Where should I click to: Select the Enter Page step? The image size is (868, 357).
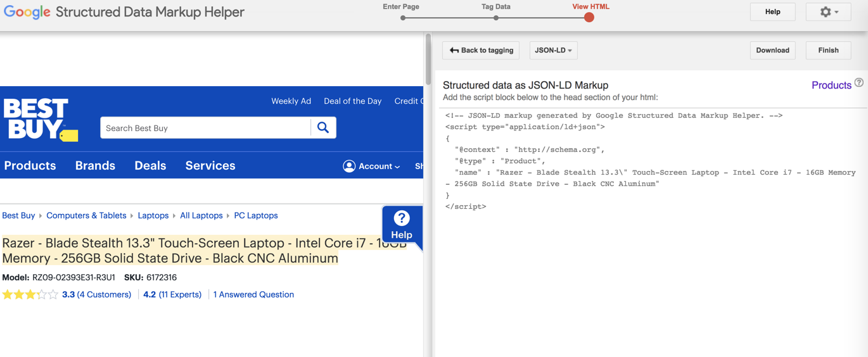pyautogui.click(x=403, y=18)
